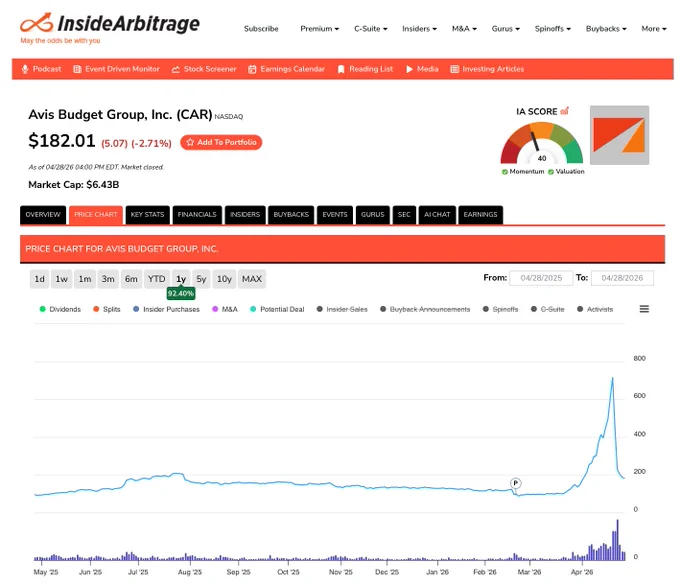Expand the Spinoffs navigation dropdown

[x=552, y=29]
